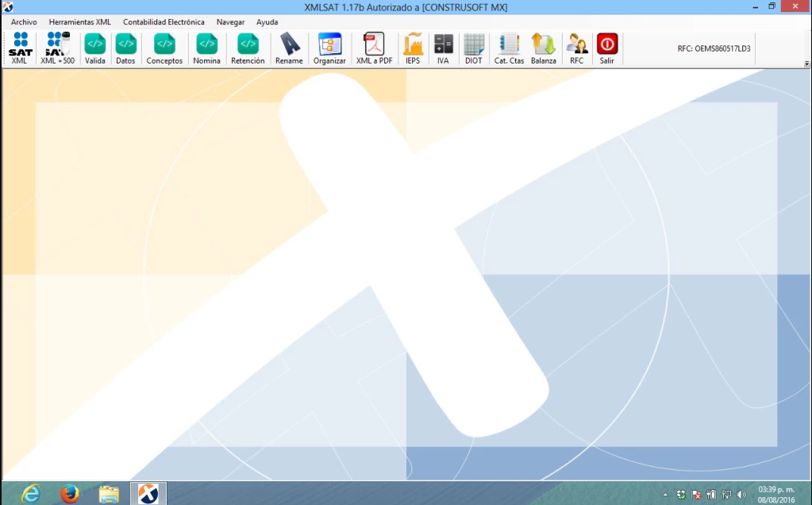Open the IVA calculator tool
The image size is (812, 505).
pos(443,48)
